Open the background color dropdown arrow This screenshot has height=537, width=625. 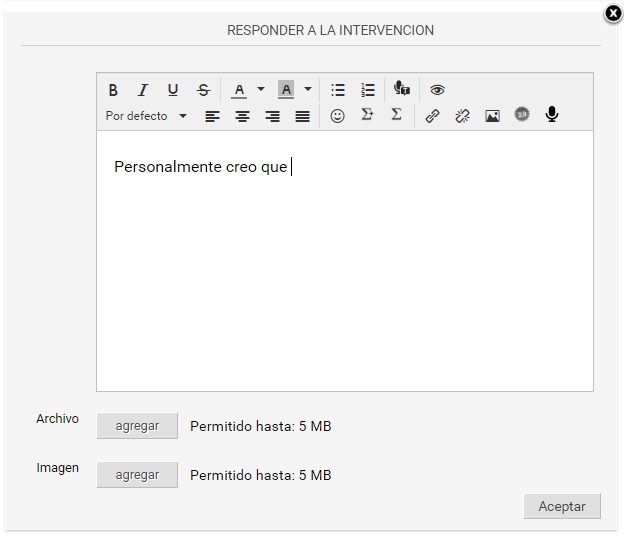click(x=308, y=89)
